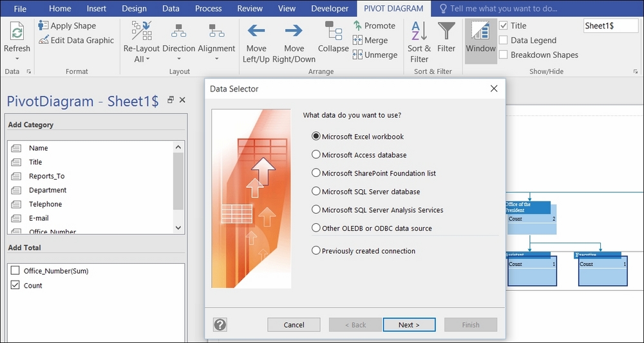This screenshot has height=343, width=644.
Task: Switch to the Process tab
Action: (208, 8)
